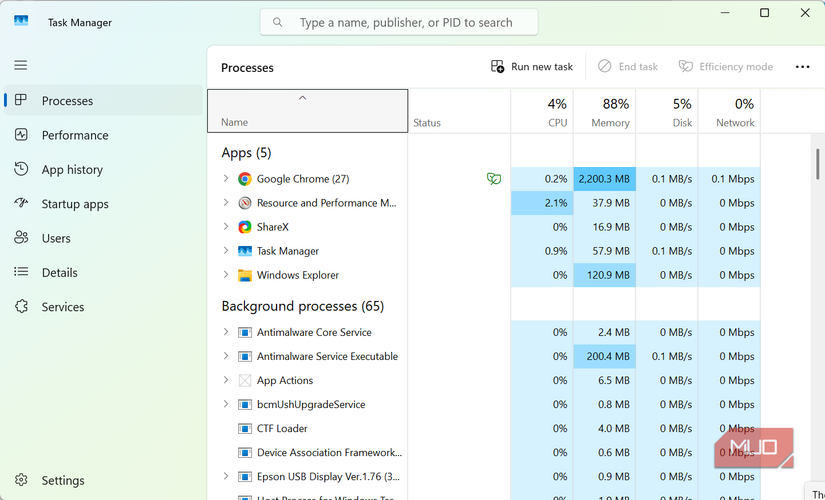Open the hamburger navigation menu
825x500 pixels.
(x=21, y=65)
